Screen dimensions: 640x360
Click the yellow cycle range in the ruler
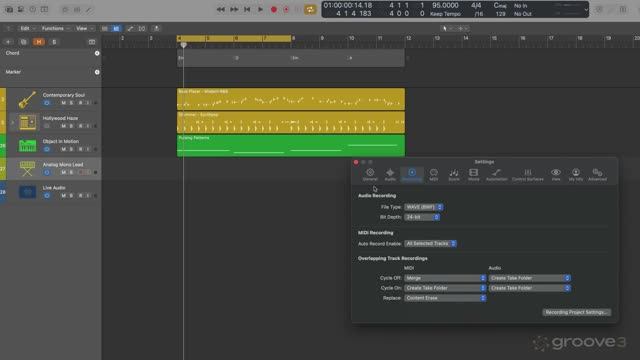pyautogui.click(x=234, y=38)
